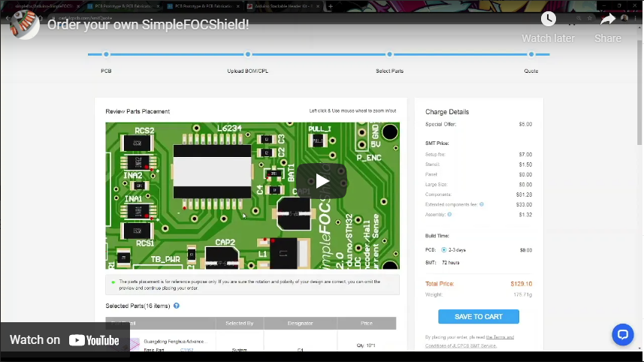Click the Charge Details heading
Viewport: 644px width, 362px height.
[447, 112]
